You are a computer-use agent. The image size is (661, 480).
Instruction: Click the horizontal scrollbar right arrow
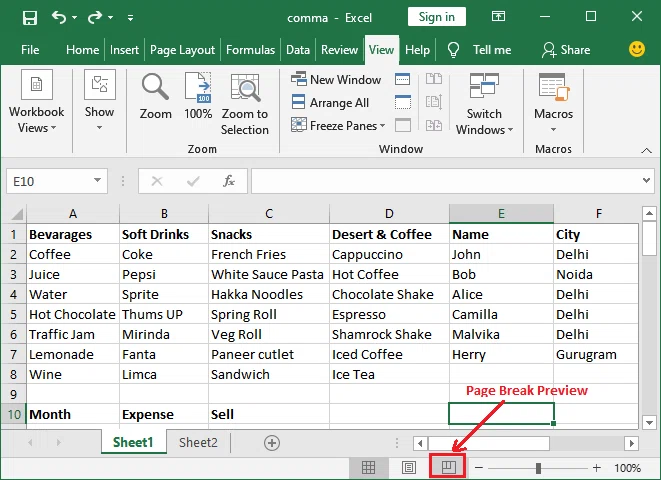[631, 443]
